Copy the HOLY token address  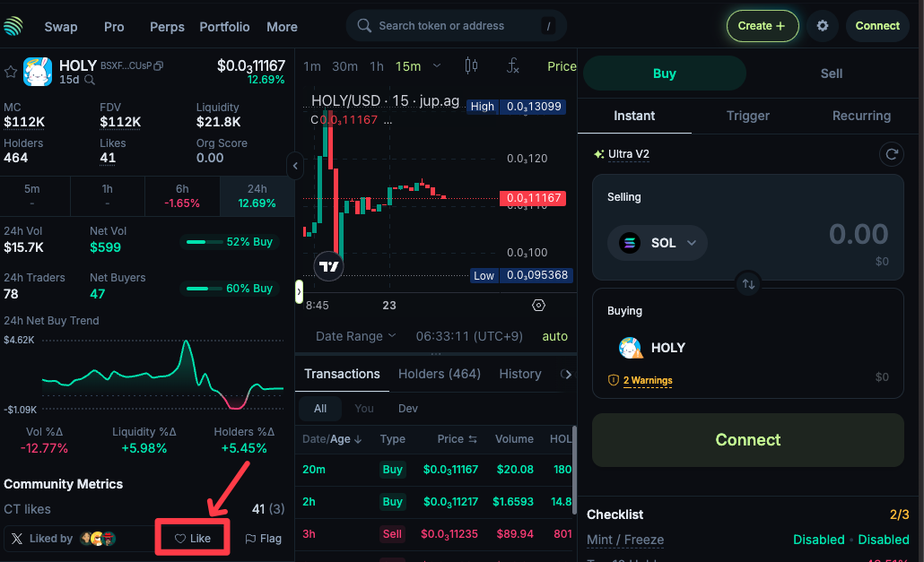coord(159,66)
